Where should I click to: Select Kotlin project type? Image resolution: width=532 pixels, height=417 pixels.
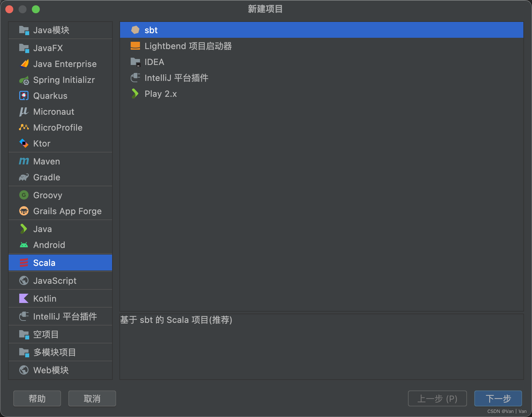tap(60, 299)
